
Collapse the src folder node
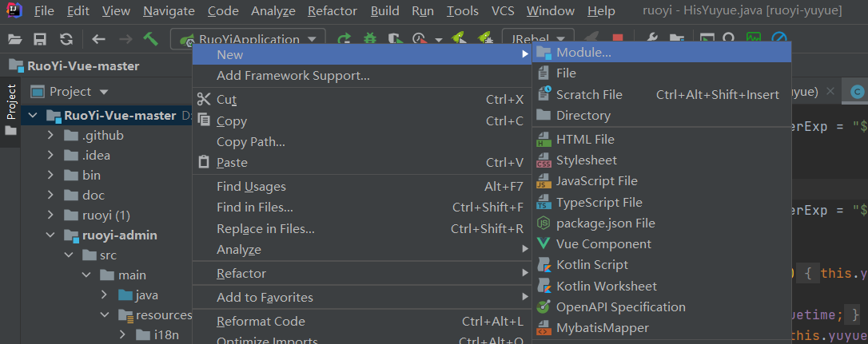69,255
